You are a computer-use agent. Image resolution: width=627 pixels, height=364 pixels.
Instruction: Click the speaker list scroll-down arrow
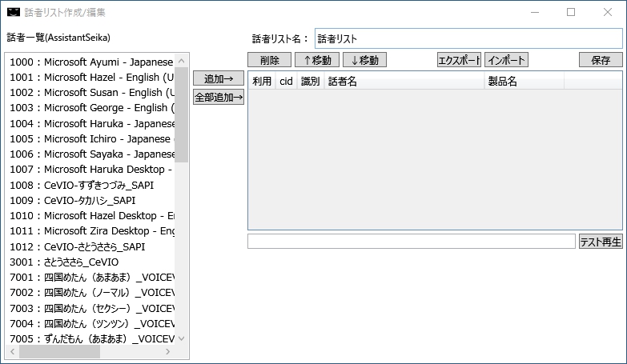pos(181,338)
